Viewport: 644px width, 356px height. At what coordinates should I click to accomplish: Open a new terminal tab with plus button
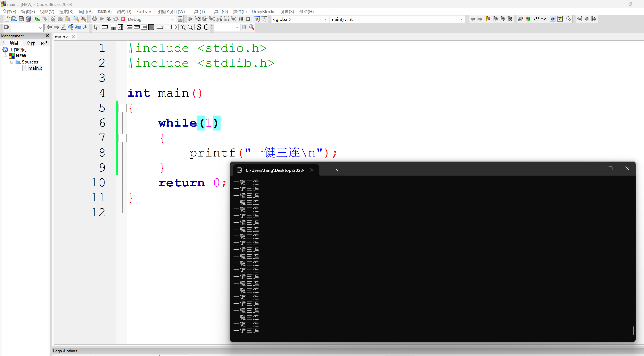tap(327, 170)
